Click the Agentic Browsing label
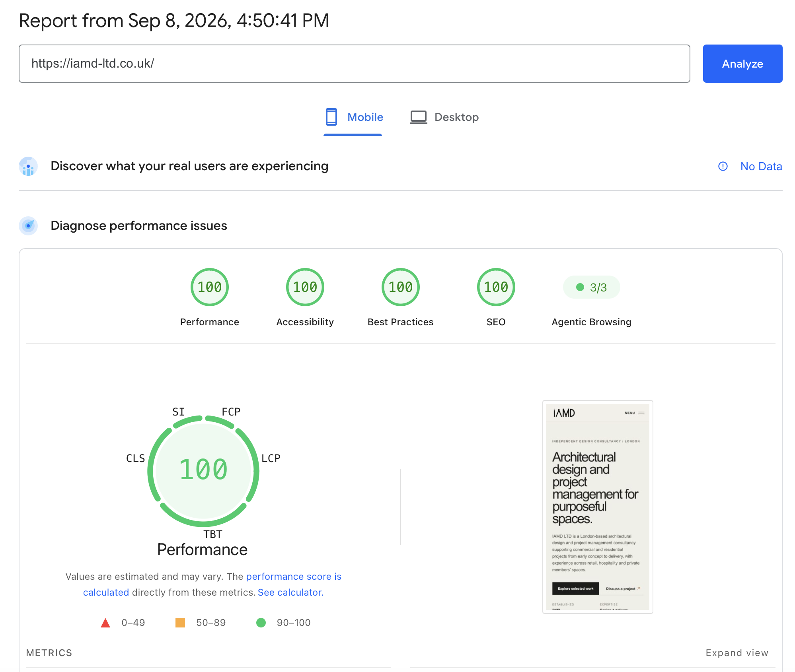This screenshot has height=672, width=795. pos(592,322)
